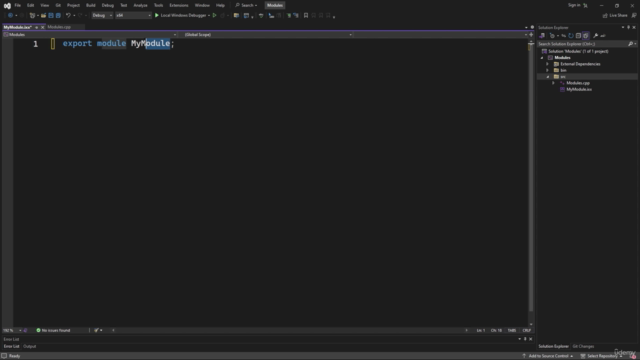Open the Build menu
Image resolution: width=640 pixels, height=360 pixels.
[91, 5]
